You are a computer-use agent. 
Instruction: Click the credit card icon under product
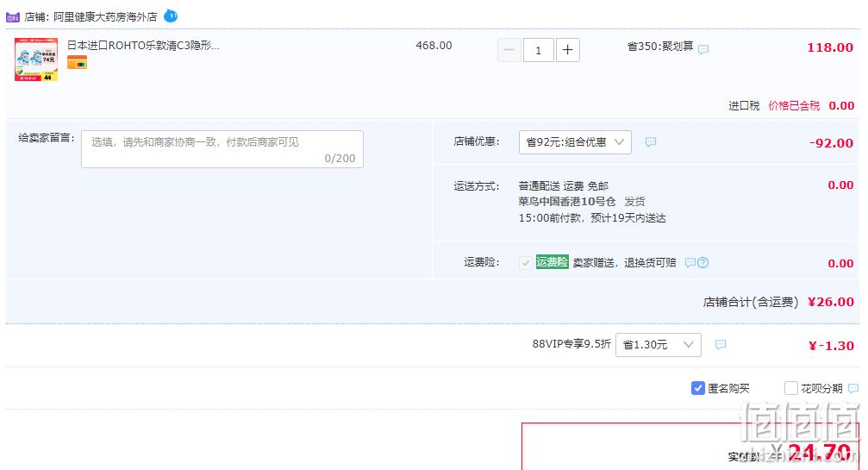click(77, 63)
